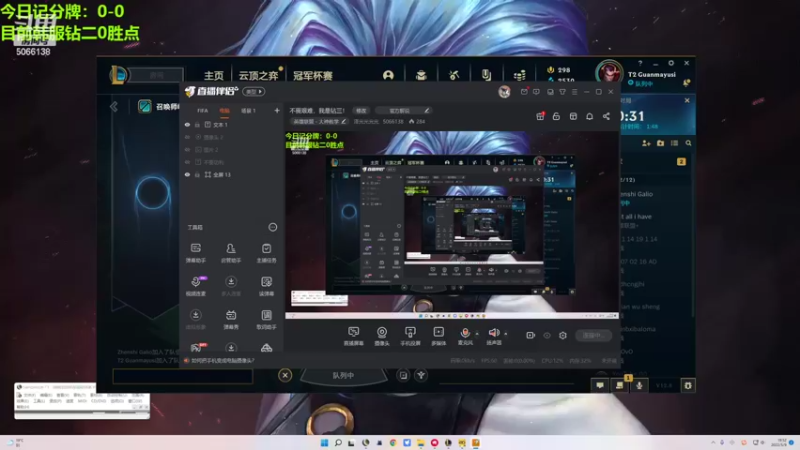The width and height of the screenshot is (800, 450).
Task: Go back with arrow in League lobby
Action: [x=114, y=107]
